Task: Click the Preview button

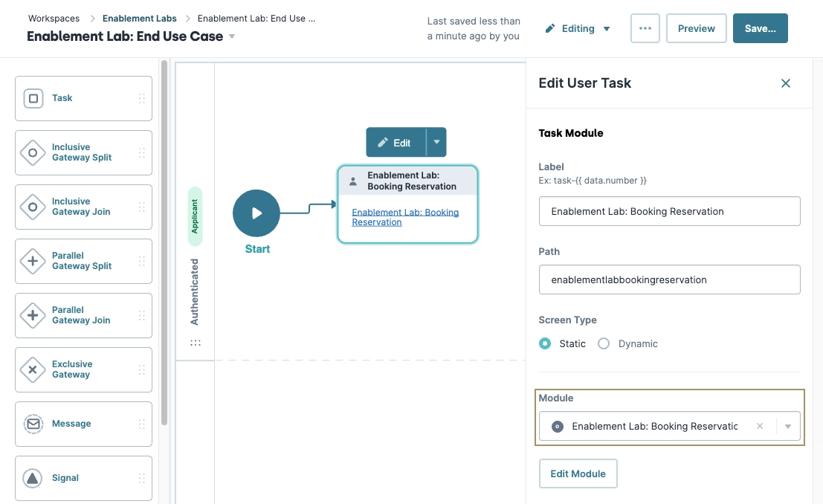Action: pos(695,28)
